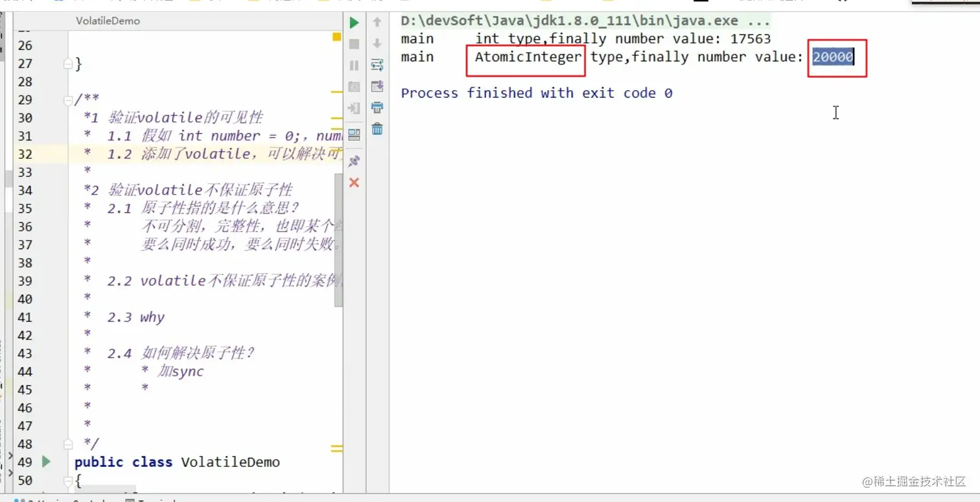Click 'Process finished with exit code 0'

coord(537,93)
